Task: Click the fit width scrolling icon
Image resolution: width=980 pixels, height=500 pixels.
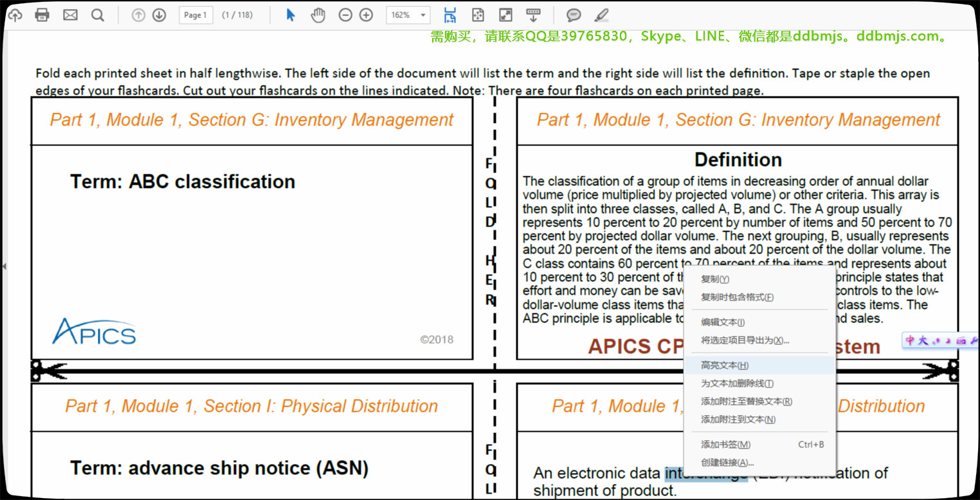Action: pos(450,15)
